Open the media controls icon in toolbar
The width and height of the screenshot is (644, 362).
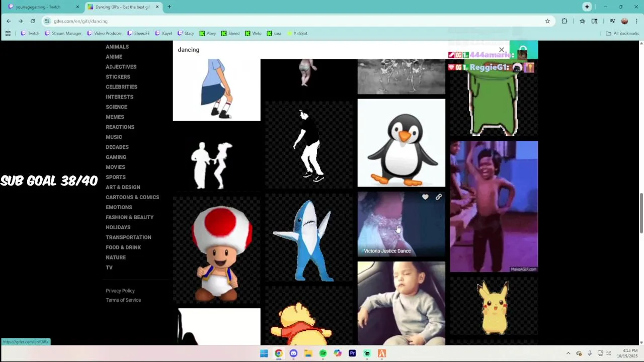(612, 21)
